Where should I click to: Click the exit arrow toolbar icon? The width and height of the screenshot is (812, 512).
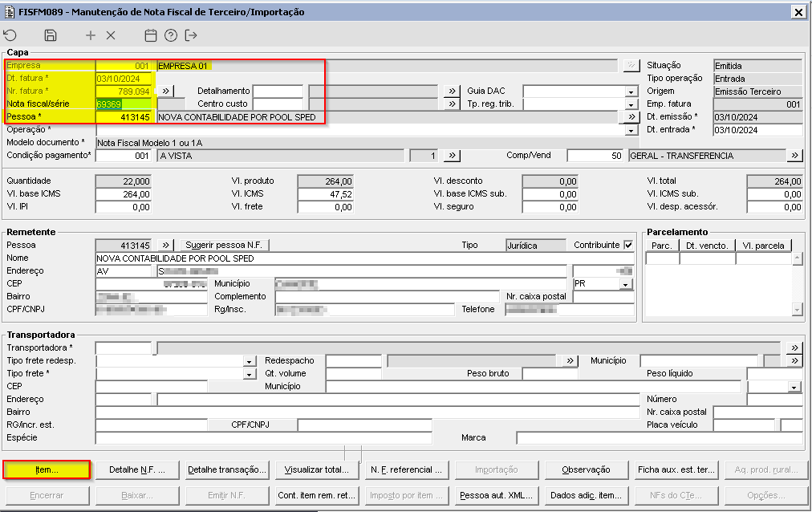point(191,35)
